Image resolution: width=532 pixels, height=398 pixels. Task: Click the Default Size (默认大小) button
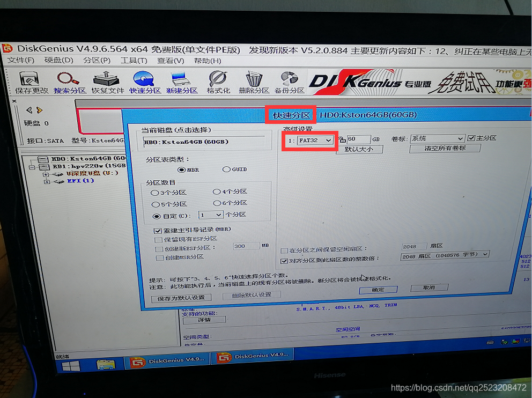[x=359, y=149]
